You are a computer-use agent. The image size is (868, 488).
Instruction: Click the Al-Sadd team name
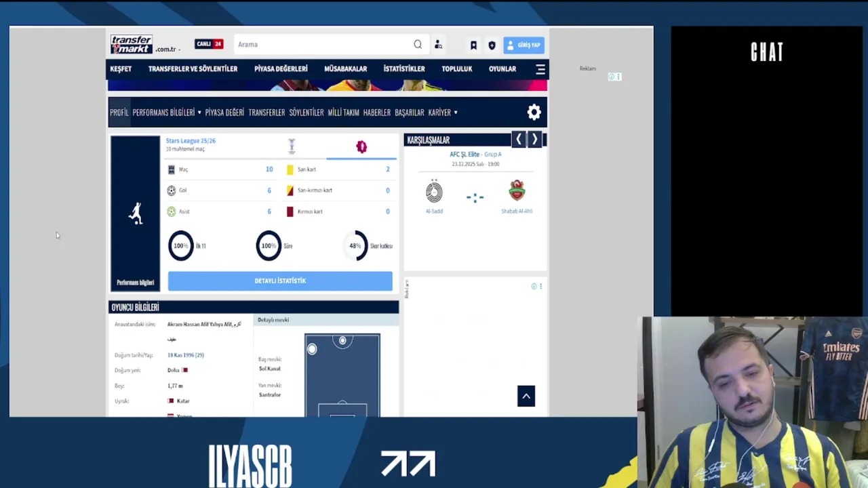[x=434, y=211]
